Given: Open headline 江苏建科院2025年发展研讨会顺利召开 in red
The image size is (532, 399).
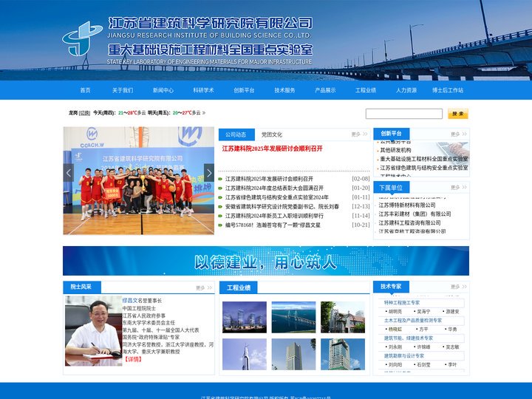Looking at the screenshot, I should 272,149.
